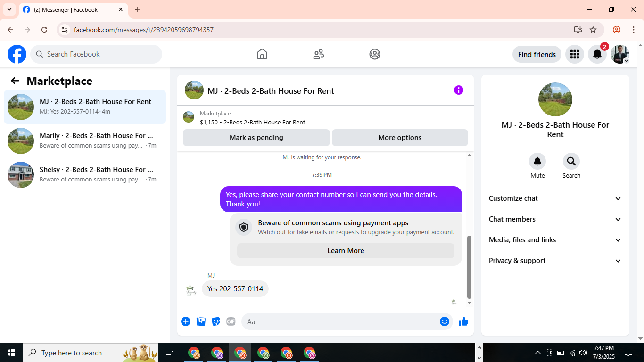Open the Groups icon in top navigation
Viewport: 644px width, 362px height.
(375, 54)
